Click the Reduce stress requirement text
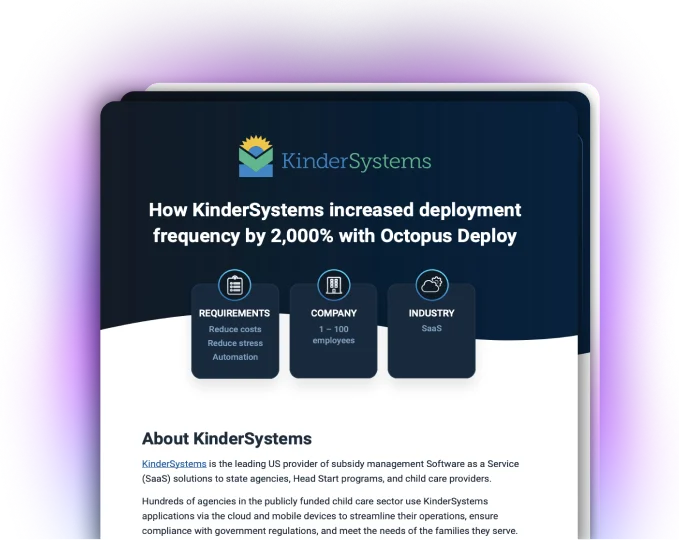The width and height of the screenshot is (679, 540). [x=235, y=343]
